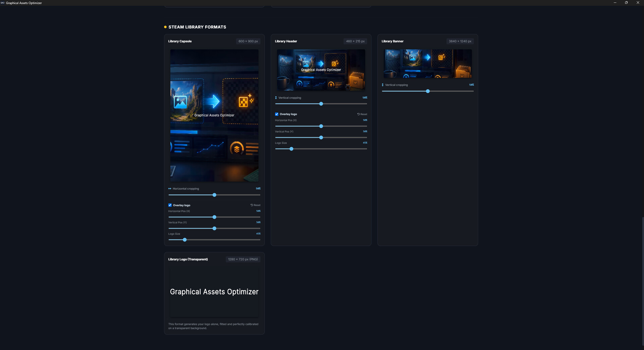Click the Library Capsule Logo Size 45% value

pos(258,234)
